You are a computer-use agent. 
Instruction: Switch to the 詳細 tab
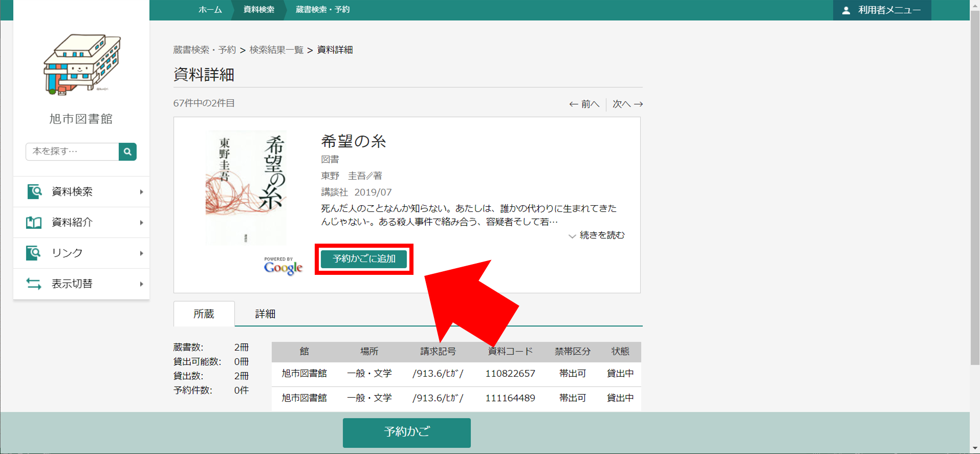click(x=265, y=314)
